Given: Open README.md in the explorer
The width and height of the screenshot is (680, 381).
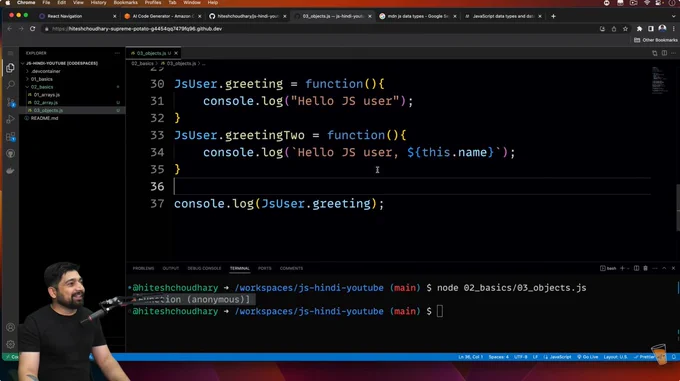Looking at the screenshot, I should [x=44, y=118].
